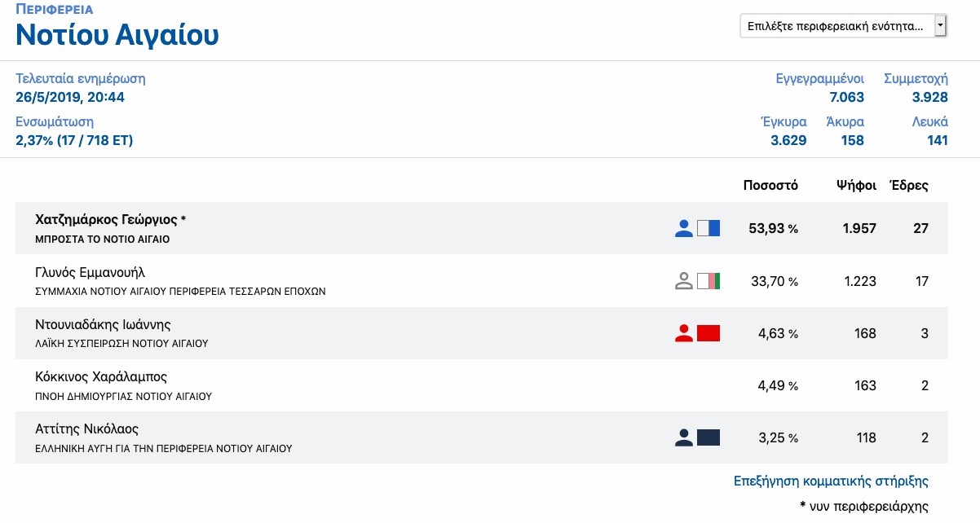Click the Ποσοστό column header
Viewport: 980px width, 523px height.
tap(770, 185)
